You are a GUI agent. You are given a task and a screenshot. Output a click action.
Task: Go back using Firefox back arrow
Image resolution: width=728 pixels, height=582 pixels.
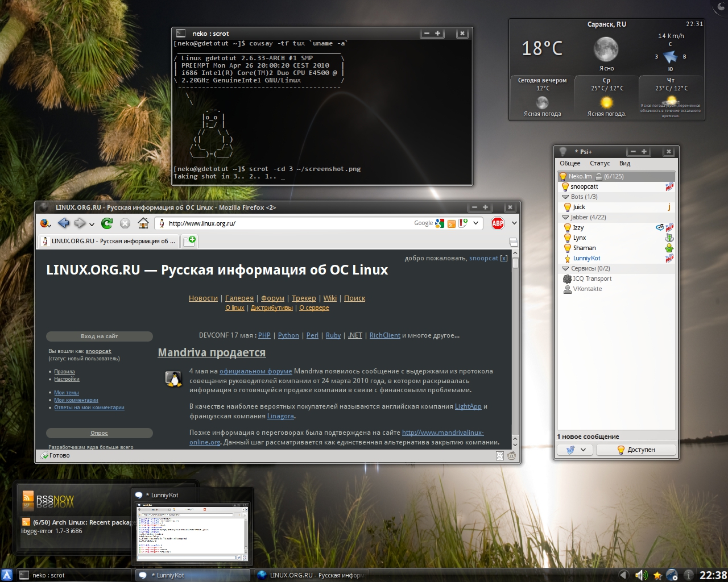click(64, 223)
